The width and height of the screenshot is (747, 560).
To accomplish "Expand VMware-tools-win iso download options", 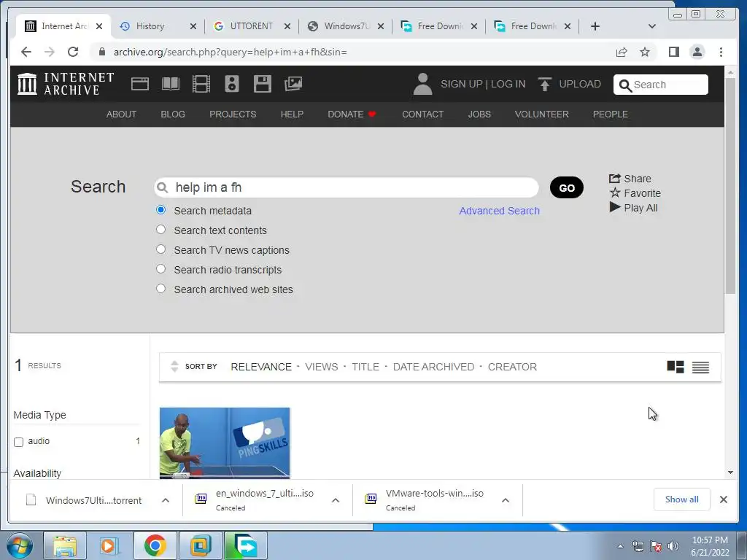I will 506,500.
